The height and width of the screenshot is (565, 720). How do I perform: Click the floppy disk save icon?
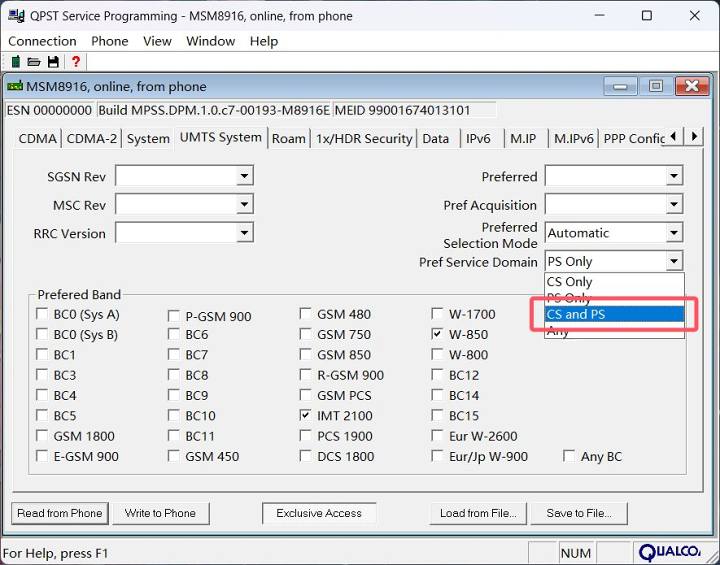click(54, 61)
